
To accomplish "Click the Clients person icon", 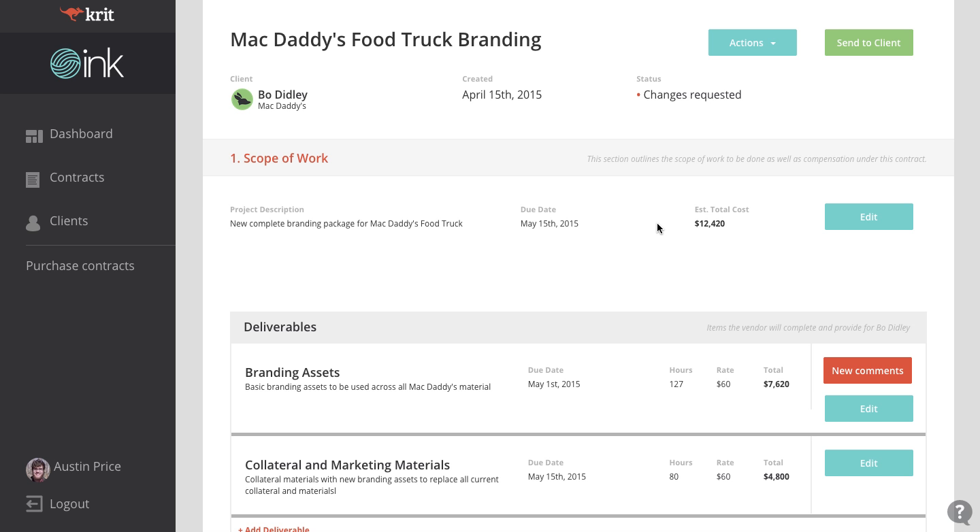I will (33, 223).
